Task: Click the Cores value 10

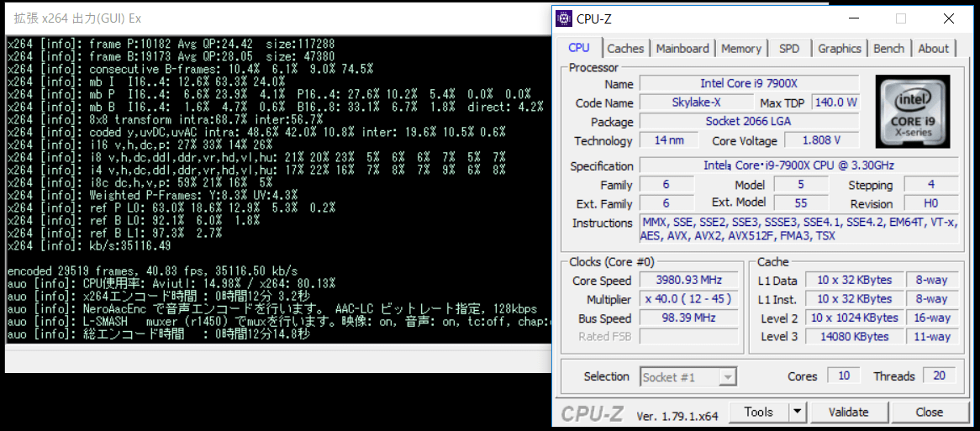Action: click(844, 376)
